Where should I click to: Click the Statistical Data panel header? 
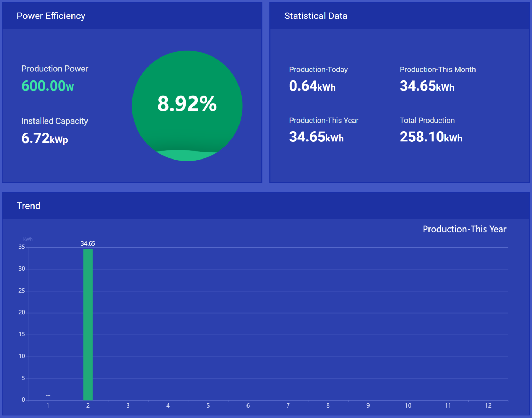[x=316, y=16]
